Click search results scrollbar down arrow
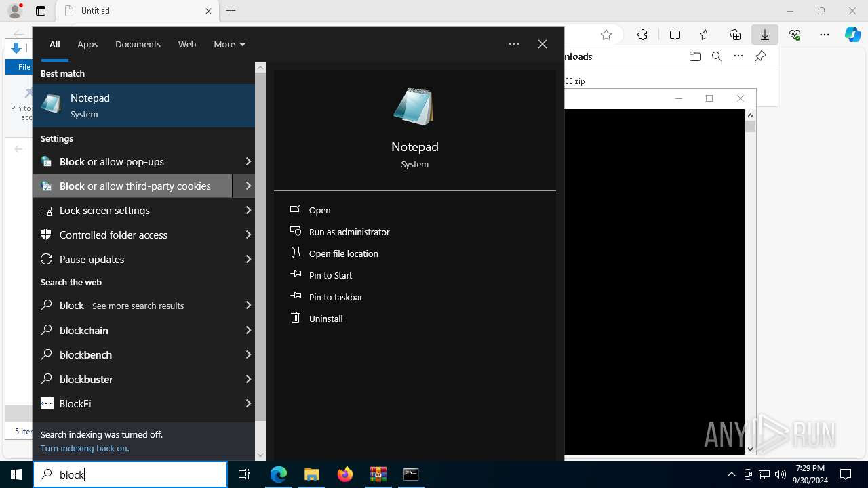The width and height of the screenshot is (868, 488). (x=260, y=455)
